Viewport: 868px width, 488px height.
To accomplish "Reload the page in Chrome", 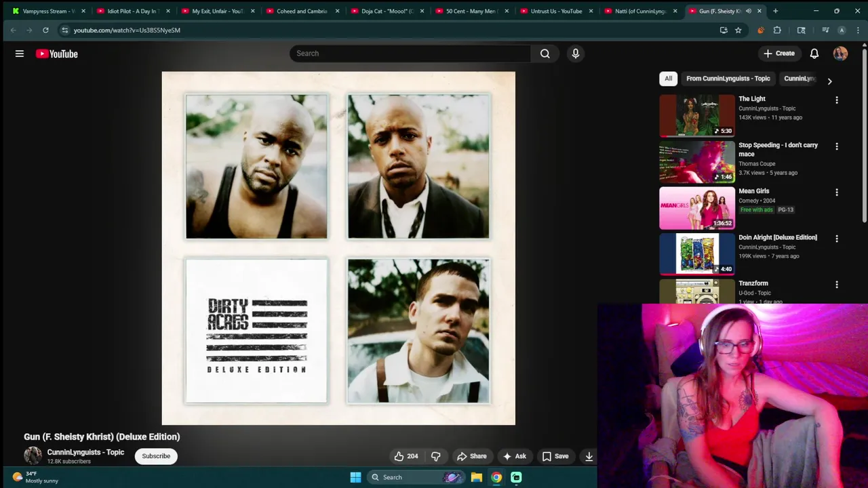I will (x=45, y=30).
